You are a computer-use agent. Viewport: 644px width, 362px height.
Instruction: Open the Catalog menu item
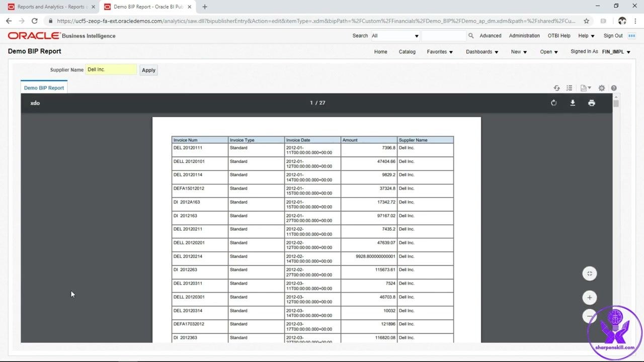point(407,52)
